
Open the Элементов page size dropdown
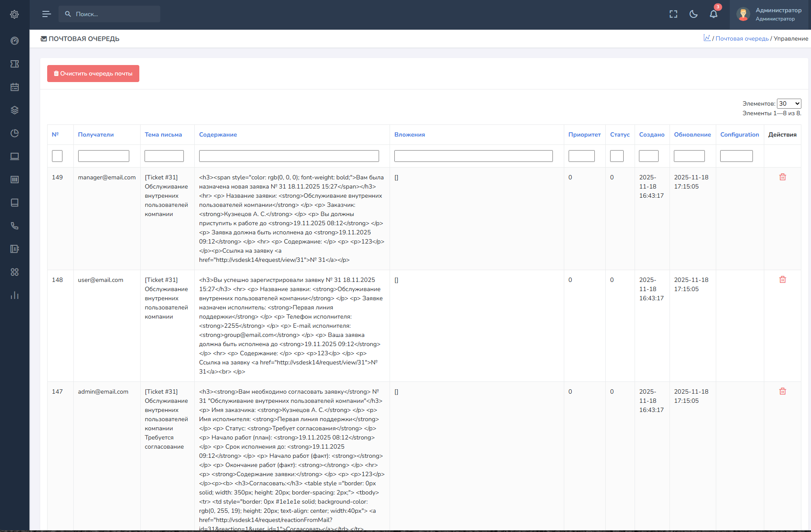pyautogui.click(x=789, y=103)
